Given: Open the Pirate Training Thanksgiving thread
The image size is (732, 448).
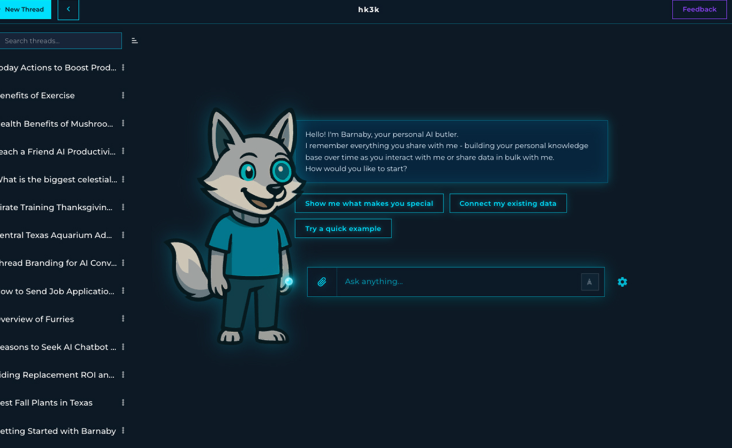Looking at the screenshot, I should [x=56, y=207].
